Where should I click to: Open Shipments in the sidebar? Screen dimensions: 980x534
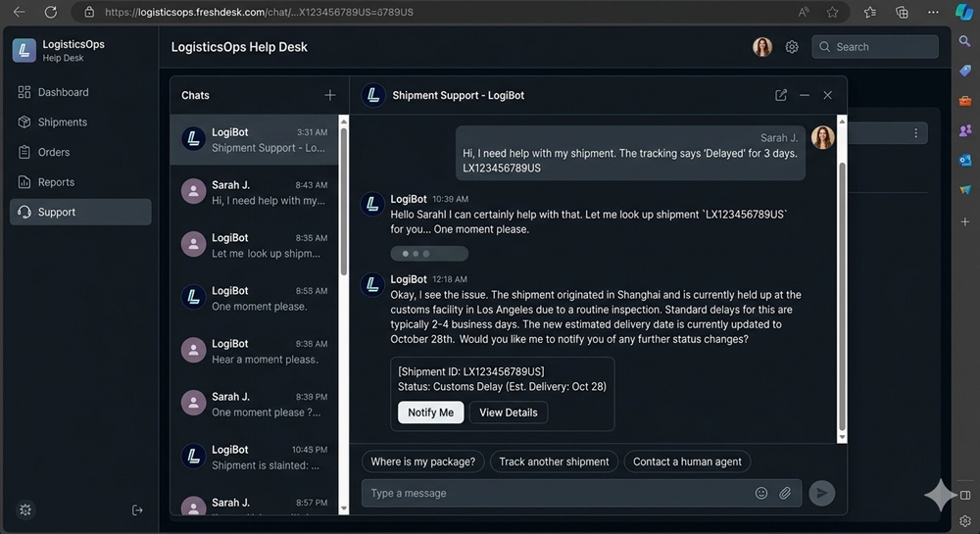[80, 122]
